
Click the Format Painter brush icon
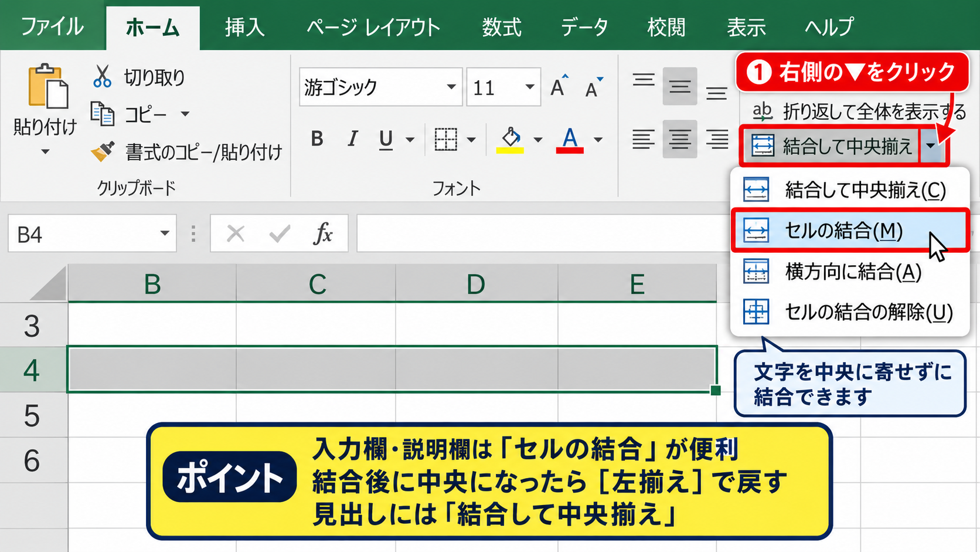pyautogui.click(x=103, y=152)
